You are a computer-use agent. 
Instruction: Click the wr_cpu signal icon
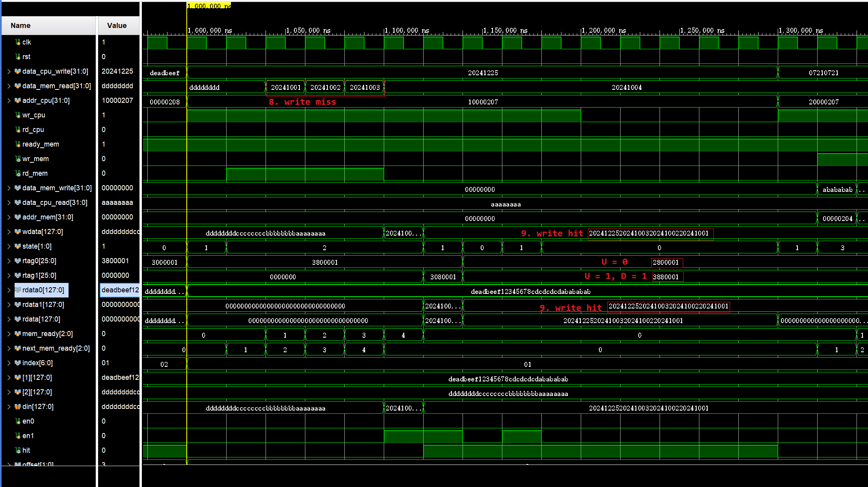pyautogui.click(x=18, y=115)
